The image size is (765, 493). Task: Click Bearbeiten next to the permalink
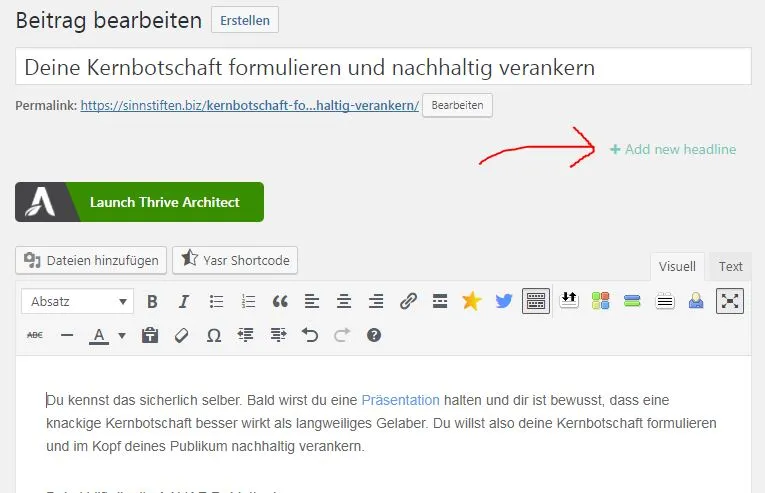(x=457, y=105)
